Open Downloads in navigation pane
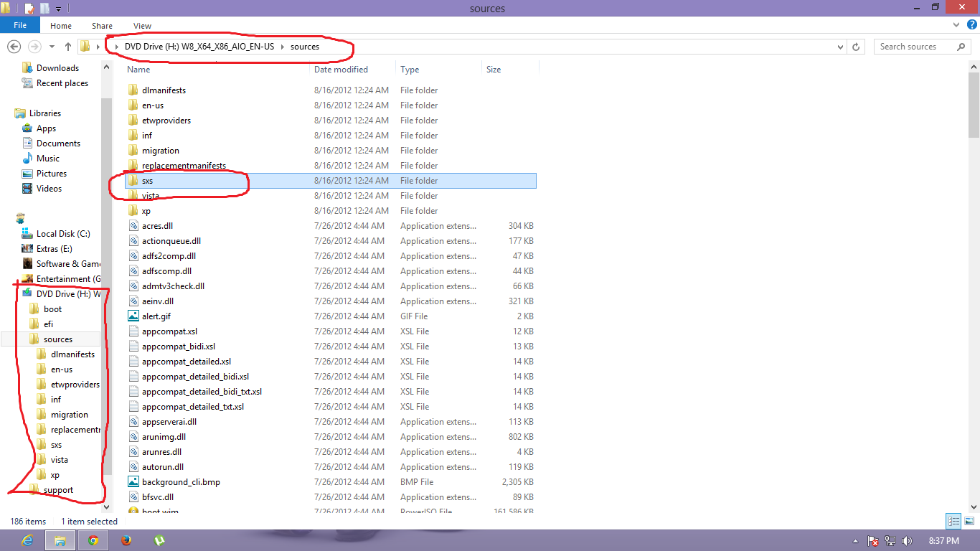This screenshot has width=980, height=551. point(57,68)
